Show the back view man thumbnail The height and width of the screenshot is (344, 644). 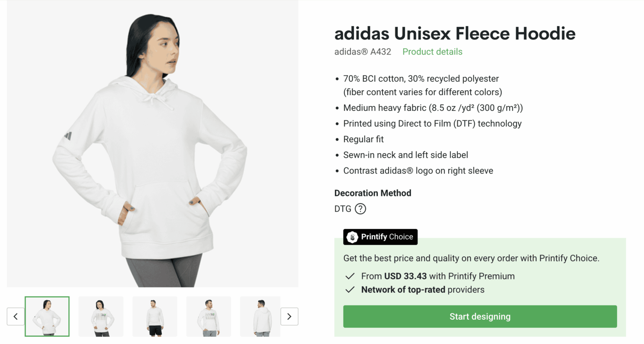(260, 316)
